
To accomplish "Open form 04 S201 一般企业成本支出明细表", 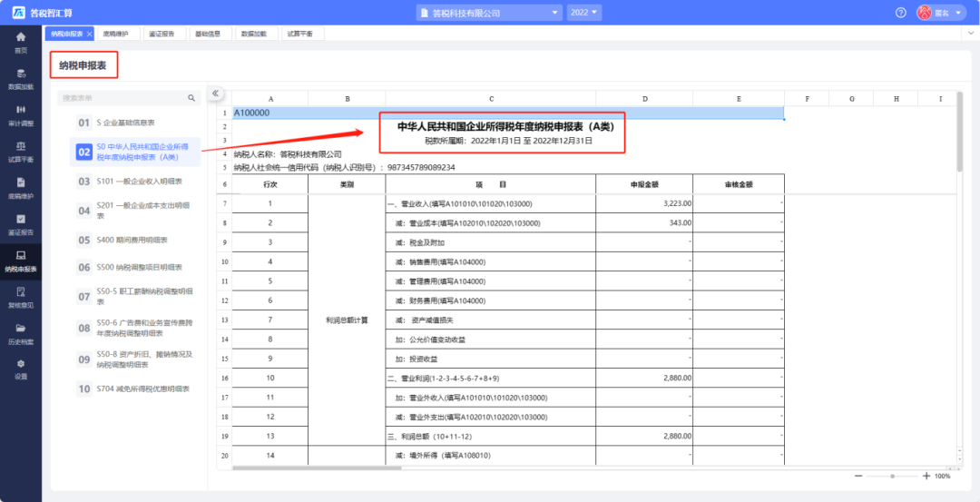I will tap(135, 210).
